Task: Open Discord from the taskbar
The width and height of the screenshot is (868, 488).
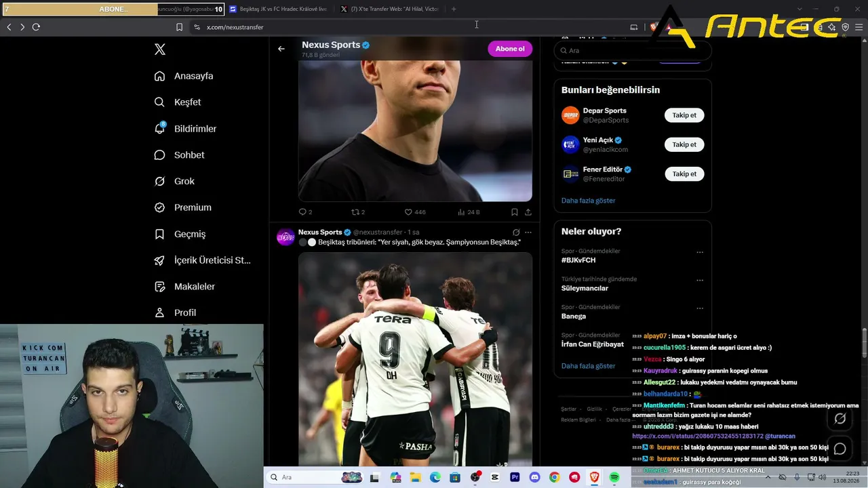Action: (534, 477)
